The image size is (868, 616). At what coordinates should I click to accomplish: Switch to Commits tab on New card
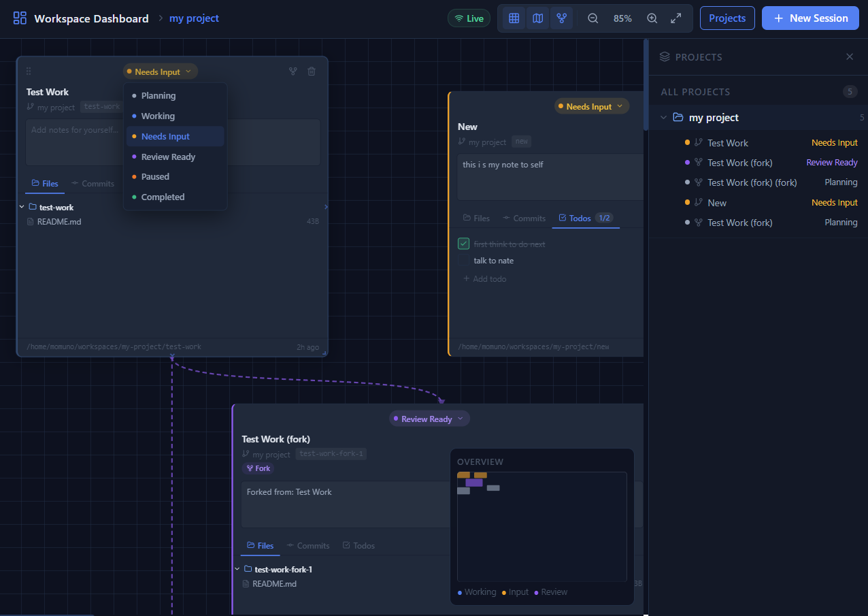click(x=524, y=218)
